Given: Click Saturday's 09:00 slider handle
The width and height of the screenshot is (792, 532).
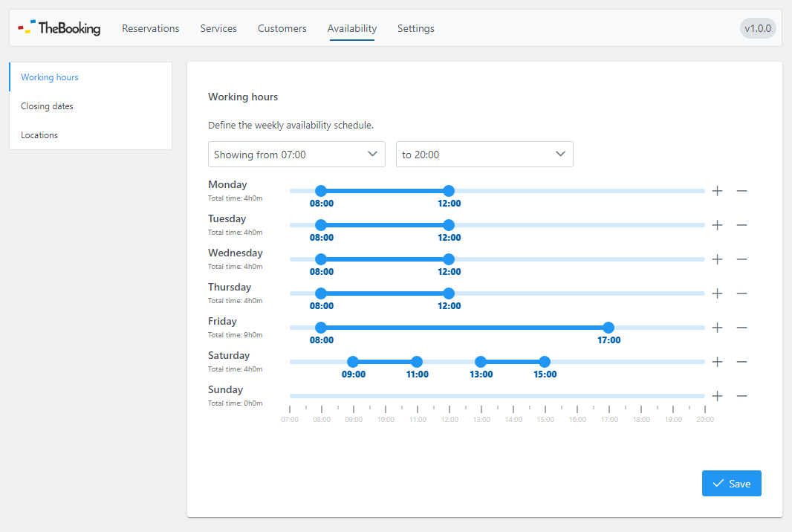Looking at the screenshot, I should (x=353, y=362).
